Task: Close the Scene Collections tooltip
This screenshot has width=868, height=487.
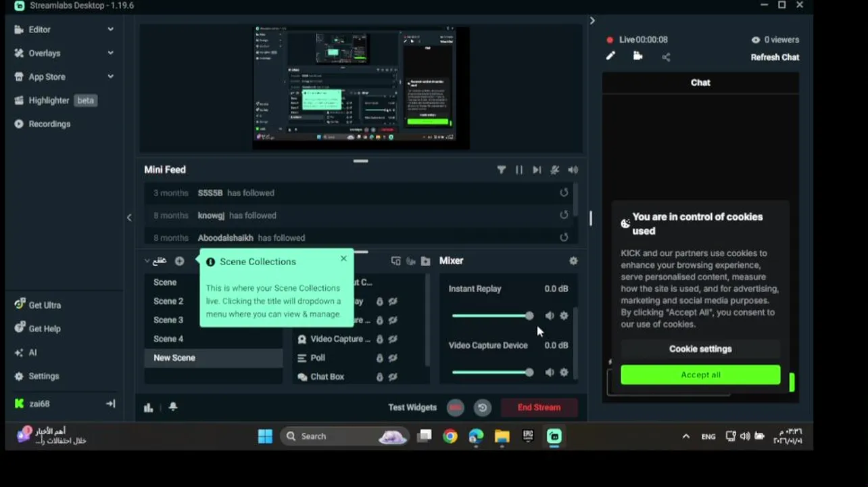Action: (343, 258)
